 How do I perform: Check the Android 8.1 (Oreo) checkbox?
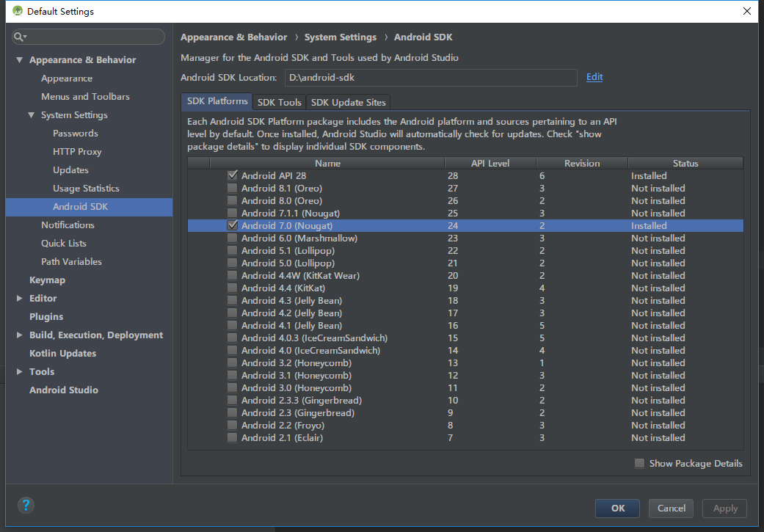(x=233, y=189)
